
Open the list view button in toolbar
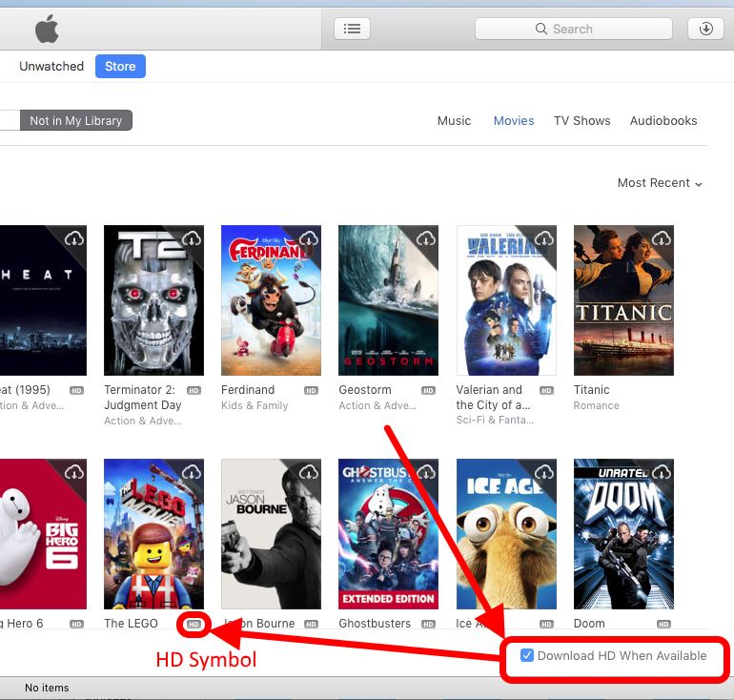pos(352,29)
